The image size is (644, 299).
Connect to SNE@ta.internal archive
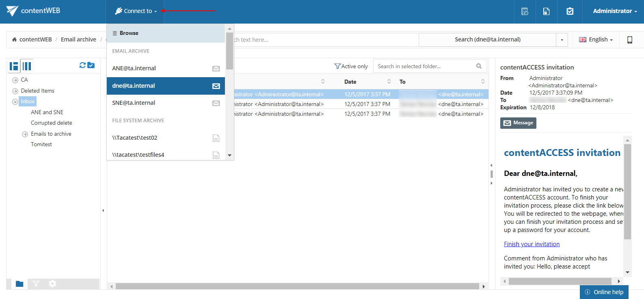(x=166, y=103)
